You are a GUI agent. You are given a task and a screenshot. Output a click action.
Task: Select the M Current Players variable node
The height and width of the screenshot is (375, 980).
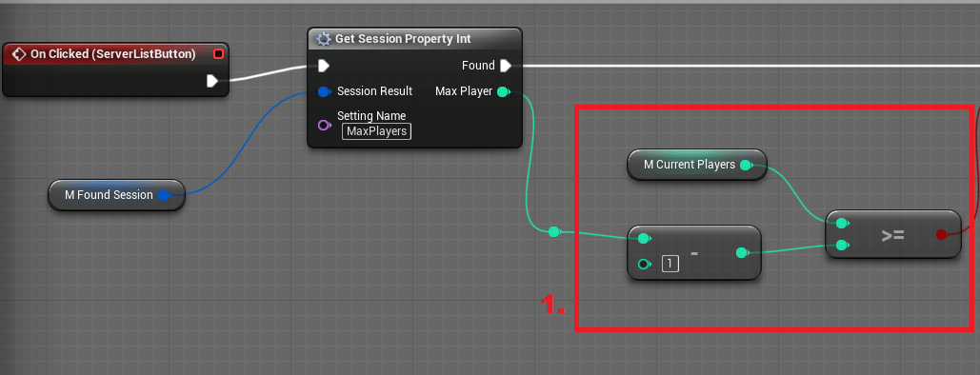coord(696,165)
